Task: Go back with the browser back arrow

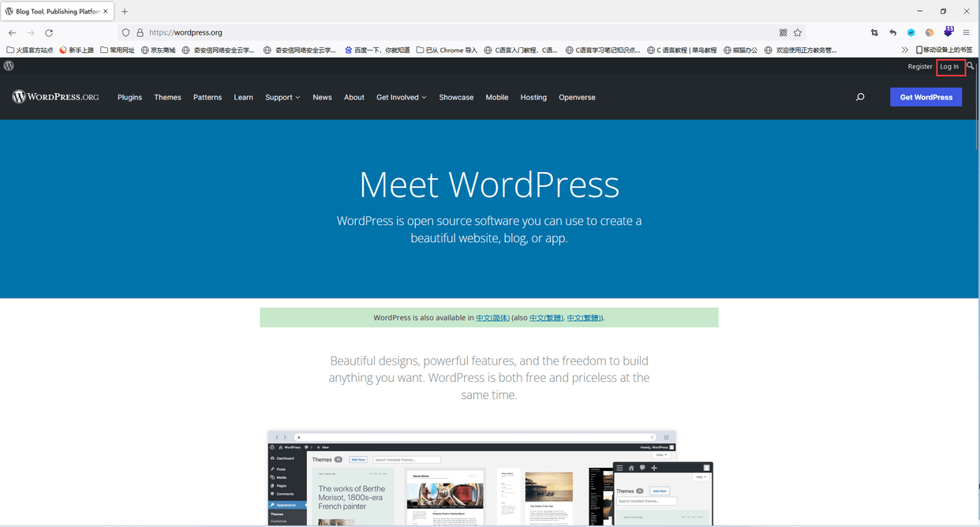Action: coord(12,33)
